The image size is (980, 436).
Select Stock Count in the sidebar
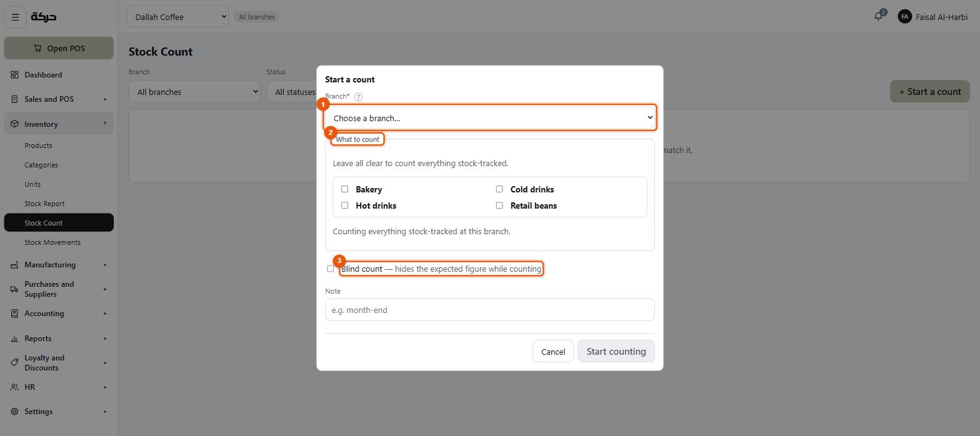click(59, 223)
